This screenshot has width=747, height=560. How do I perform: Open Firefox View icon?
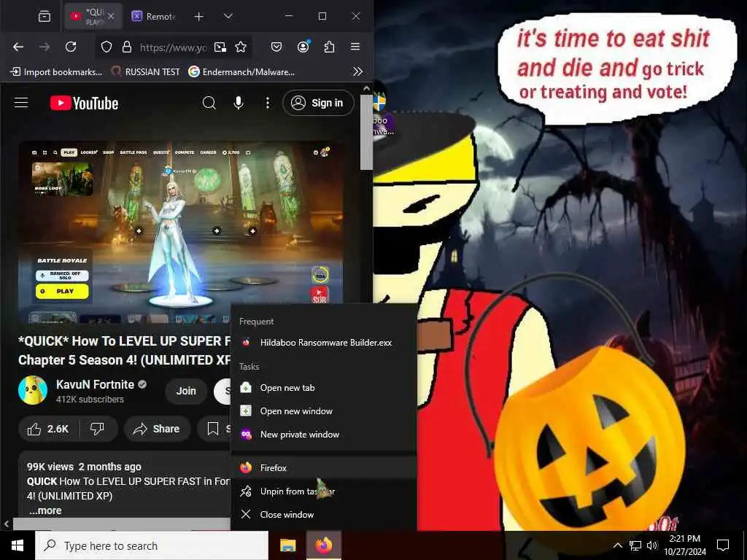44,16
